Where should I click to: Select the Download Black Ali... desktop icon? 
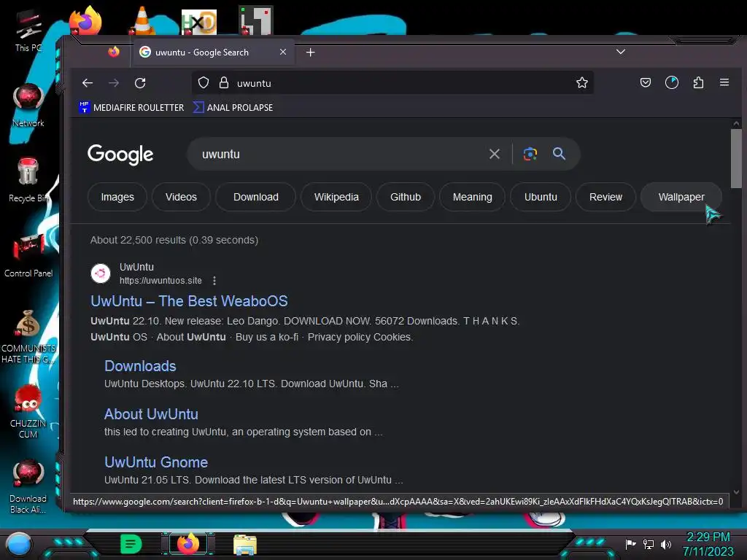tap(28, 486)
